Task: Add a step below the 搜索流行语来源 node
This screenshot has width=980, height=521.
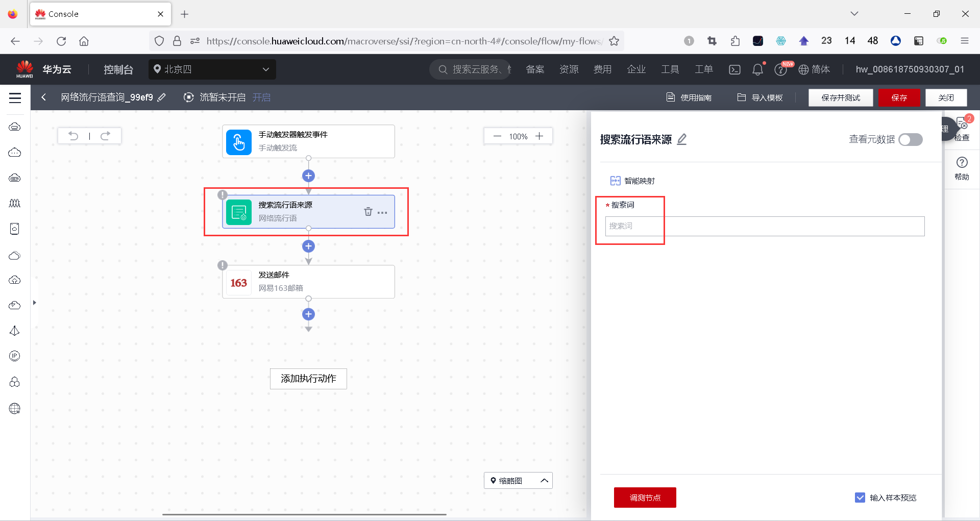Action: coord(308,246)
